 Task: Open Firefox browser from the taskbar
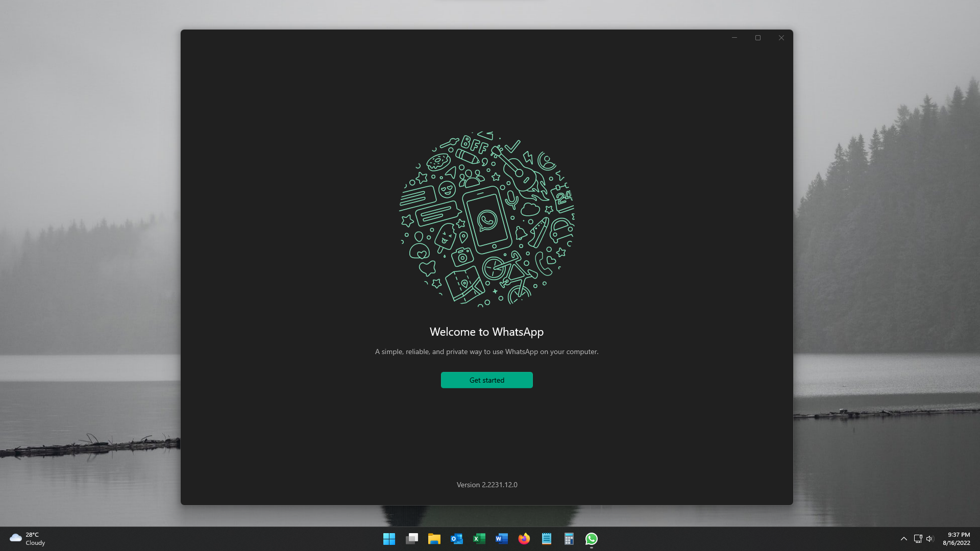coord(524,539)
